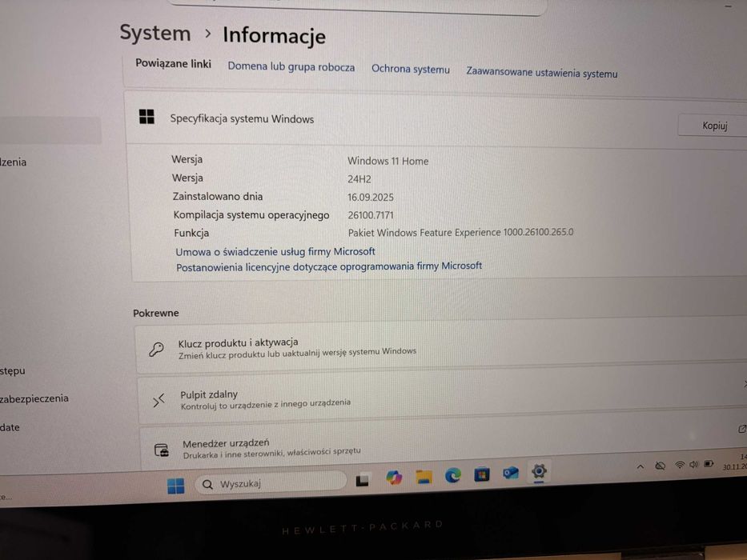Select the sidebar item ending in 'date'
The image size is (747, 560).
pyautogui.click(x=10, y=427)
